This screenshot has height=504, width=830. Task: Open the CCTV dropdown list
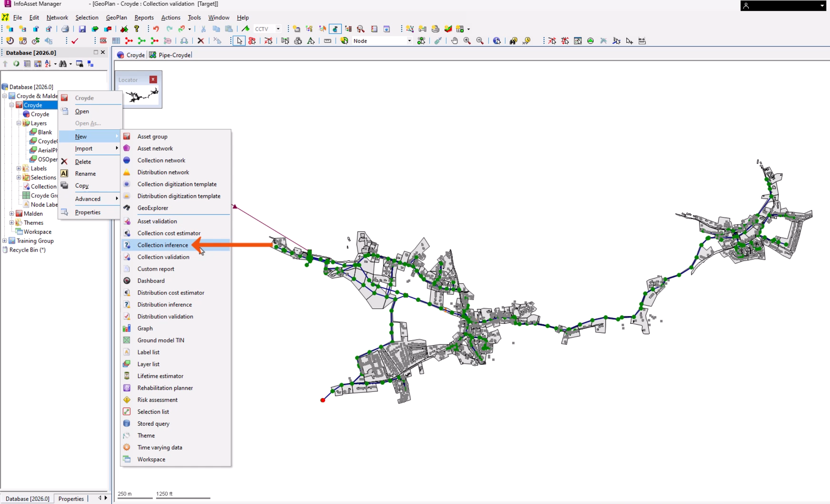pos(277,29)
